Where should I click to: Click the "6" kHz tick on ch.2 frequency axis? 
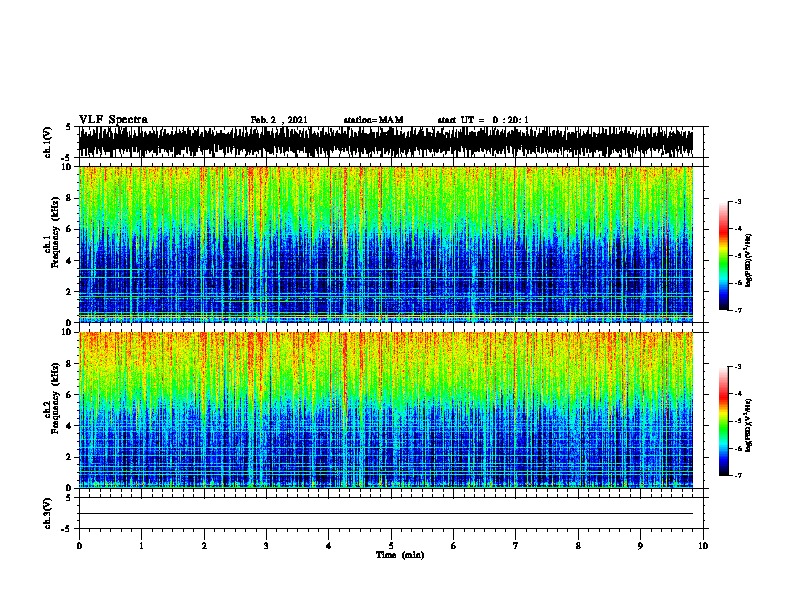(x=70, y=395)
